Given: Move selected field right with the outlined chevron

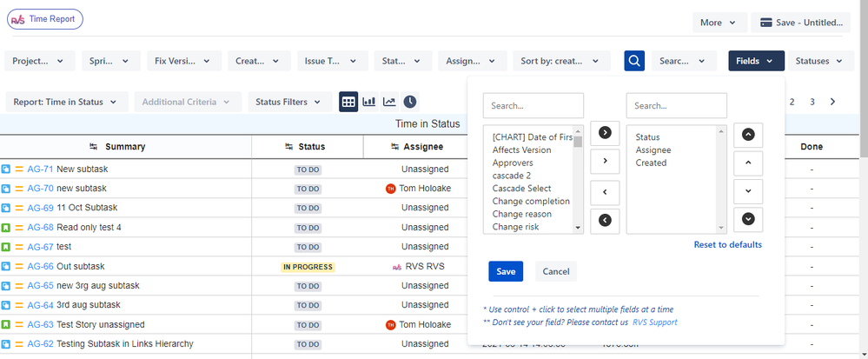Looking at the screenshot, I should click(x=605, y=161).
